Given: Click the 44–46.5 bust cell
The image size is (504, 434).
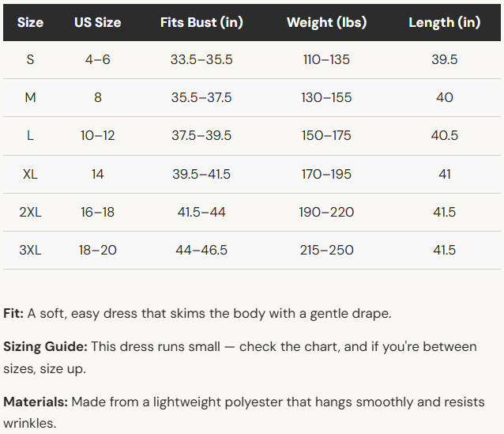Looking at the screenshot, I should tap(201, 250).
